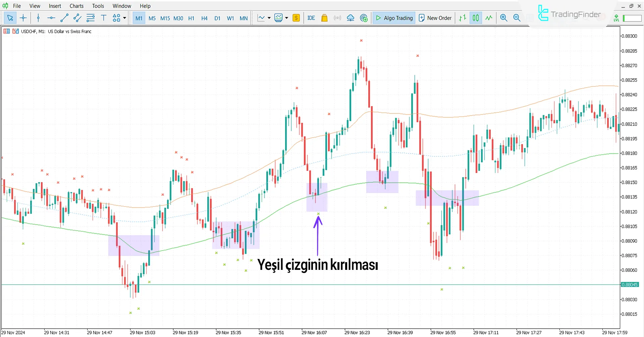The image size is (644, 337).
Task: Toggle bar chart display mode
Action: 462,18
